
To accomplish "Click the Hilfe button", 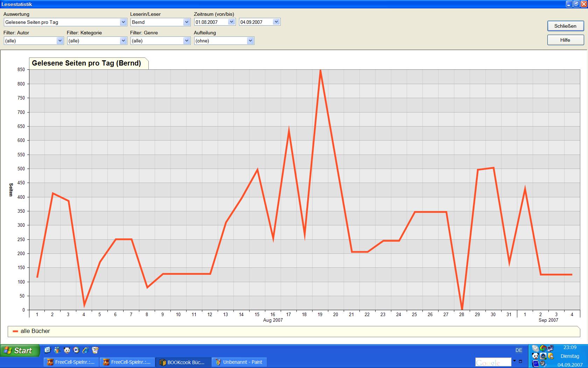I will click(565, 40).
